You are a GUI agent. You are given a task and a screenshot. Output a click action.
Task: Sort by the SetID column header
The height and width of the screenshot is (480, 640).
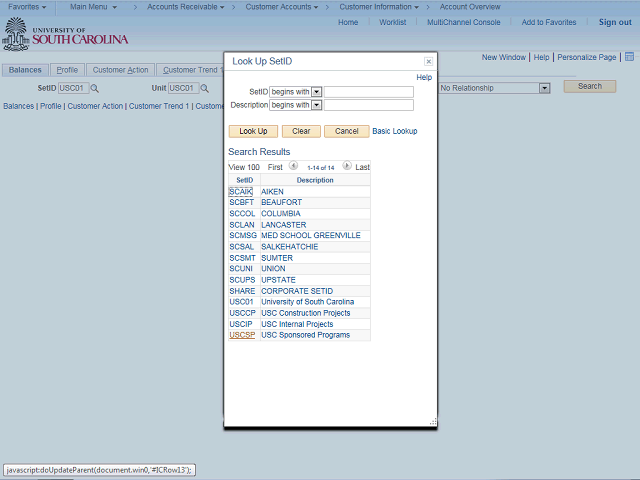(244, 180)
